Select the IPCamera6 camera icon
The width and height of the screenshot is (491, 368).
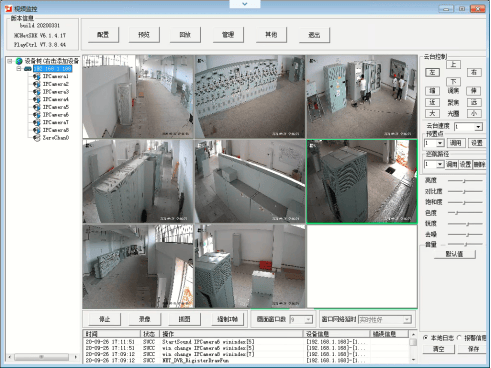tap(37, 115)
